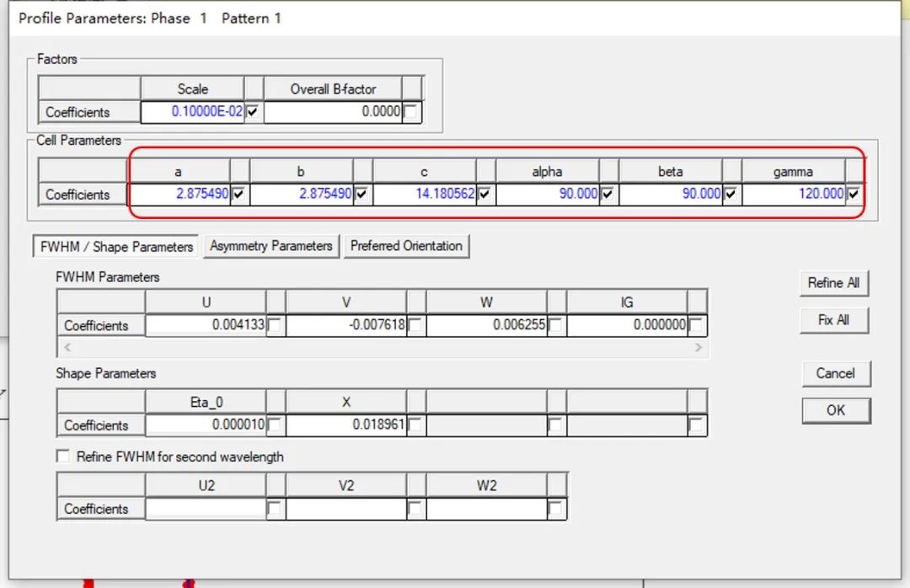
Task: Toggle the gamma refinement checkbox
Action: 854,194
